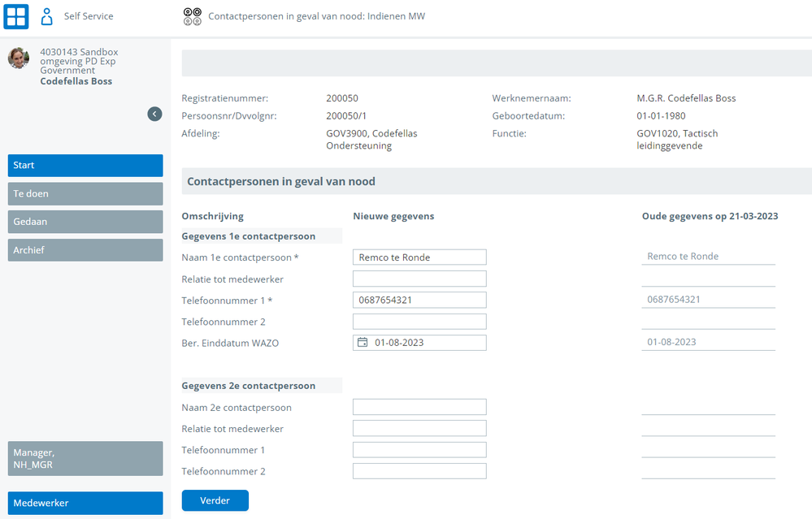
Task: Select the Start menu item
Action: pyautogui.click(x=85, y=166)
